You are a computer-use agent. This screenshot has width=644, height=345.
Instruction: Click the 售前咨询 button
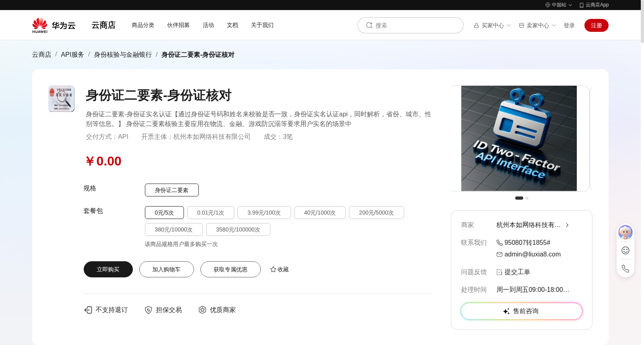click(522, 311)
